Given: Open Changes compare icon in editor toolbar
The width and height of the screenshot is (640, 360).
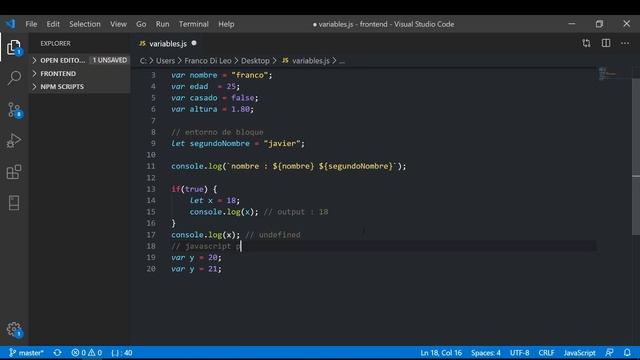Looking at the screenshot, I should click(x=586, y=43).
